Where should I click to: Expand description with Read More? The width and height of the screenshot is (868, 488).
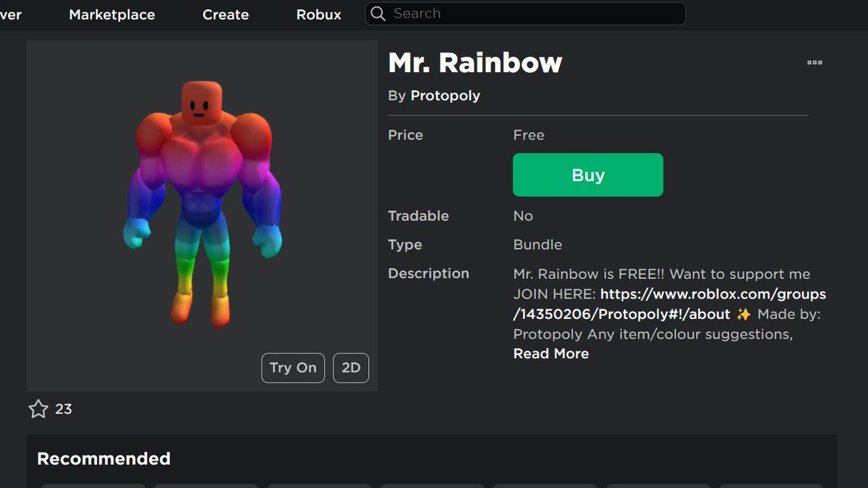551,354
